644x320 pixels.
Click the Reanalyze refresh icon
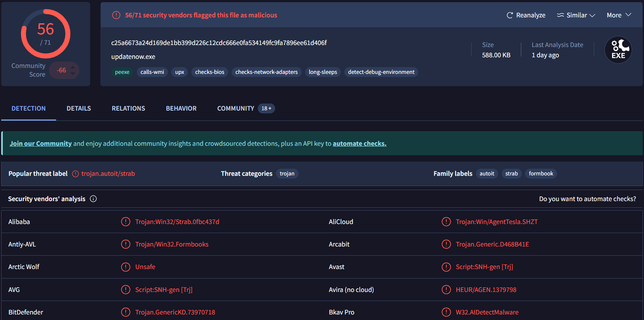tap(510, 15)
